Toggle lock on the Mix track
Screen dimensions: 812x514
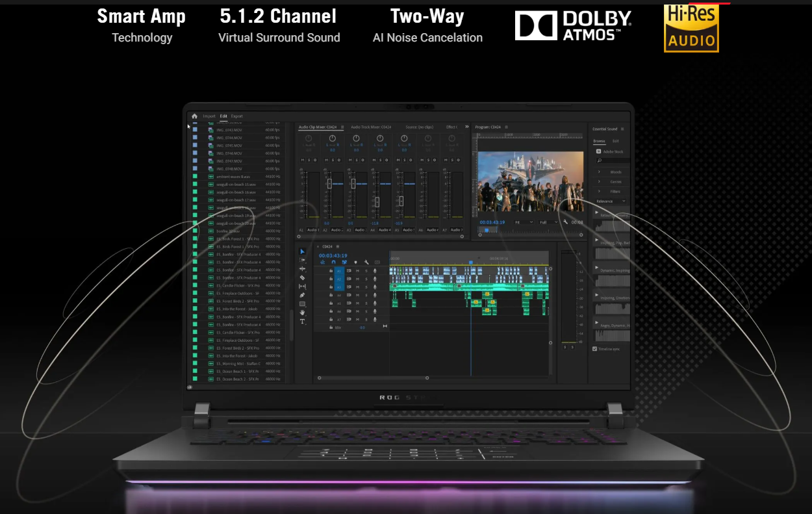(x=331, y=328)
